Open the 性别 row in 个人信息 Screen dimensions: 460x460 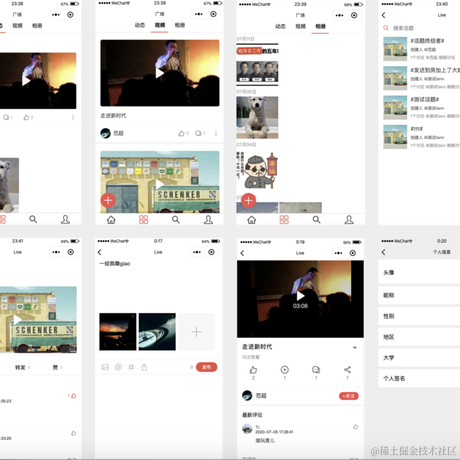coord(419,316)
